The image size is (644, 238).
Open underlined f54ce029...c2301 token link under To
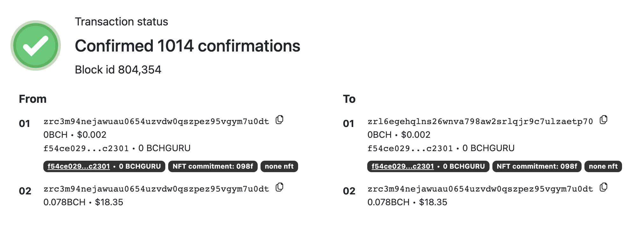coord(403,166)
